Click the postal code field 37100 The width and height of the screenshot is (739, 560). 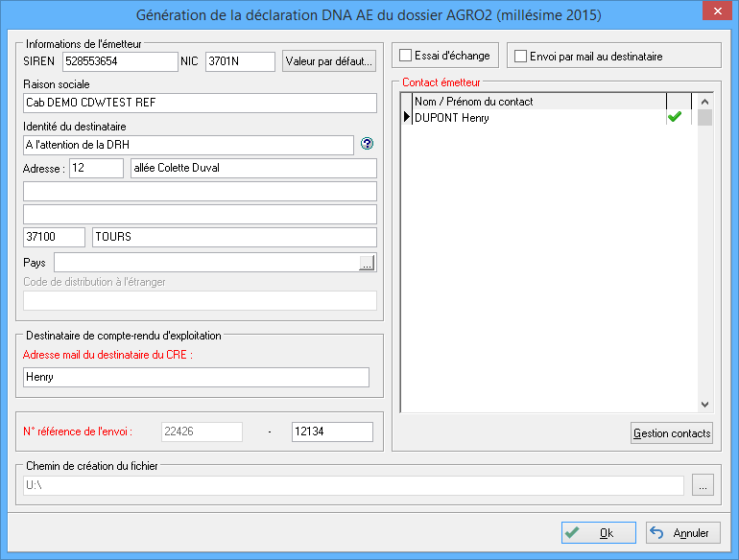54,237
